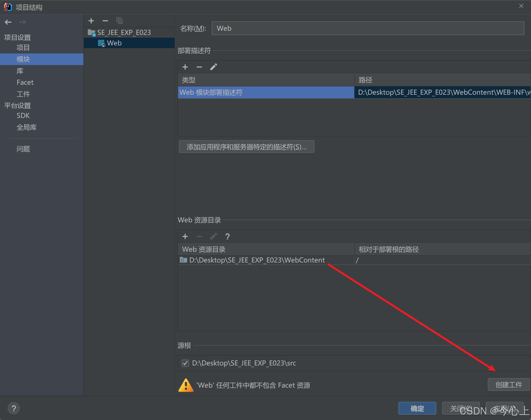Click 添加应用程序和服务器特定的描述符 button
531x420 pixels.
[247, 147]
